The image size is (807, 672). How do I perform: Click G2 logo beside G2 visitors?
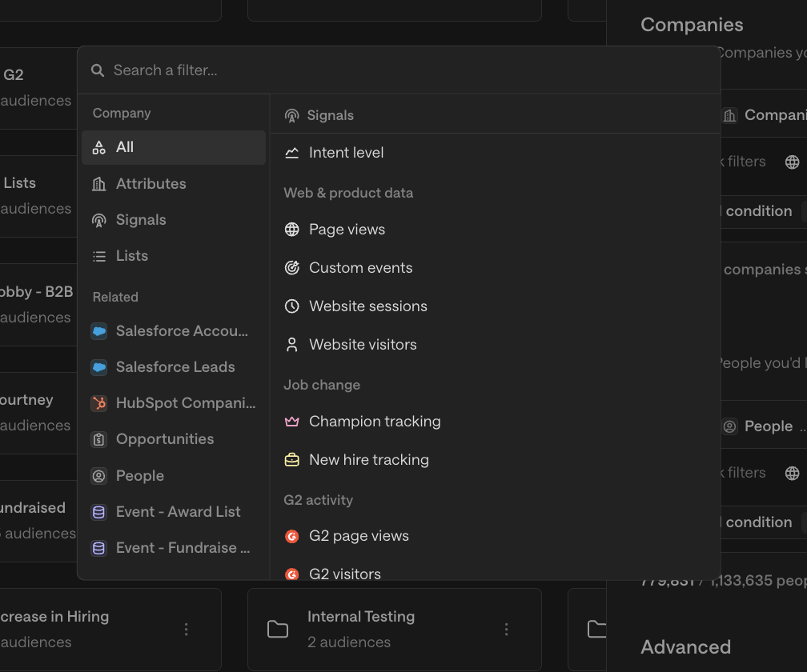[x=291, y=574]
